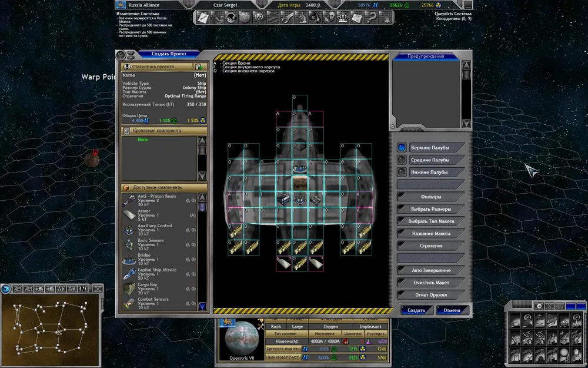Open the Стратегия menu option
The height and width of the screenshot is (368, 588).
(431, 246)
